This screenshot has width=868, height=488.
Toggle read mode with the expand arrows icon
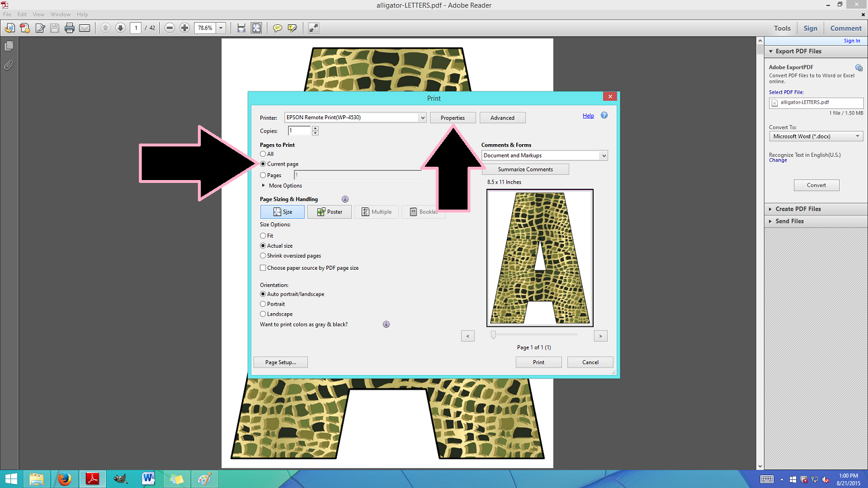click(x=314, y=28)
